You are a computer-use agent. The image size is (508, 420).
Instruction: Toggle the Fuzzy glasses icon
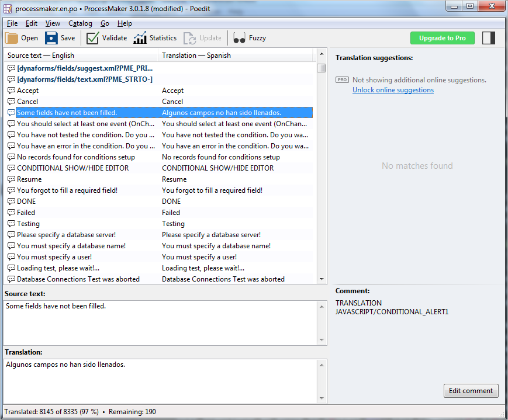(239, 38)
